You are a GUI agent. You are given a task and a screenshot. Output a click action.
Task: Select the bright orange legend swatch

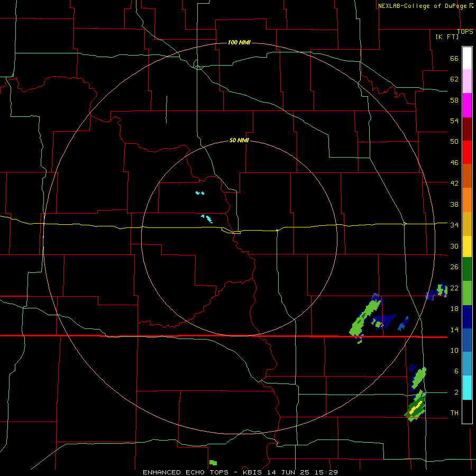coord(467,200)
